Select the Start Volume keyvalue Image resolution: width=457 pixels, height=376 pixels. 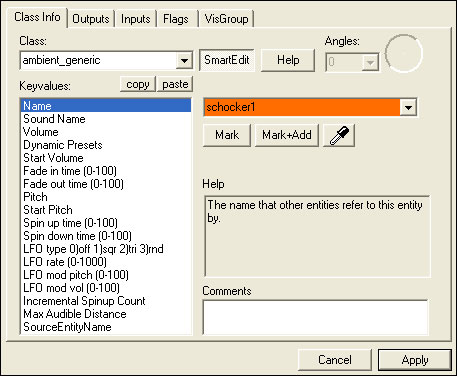pos(106,158)
